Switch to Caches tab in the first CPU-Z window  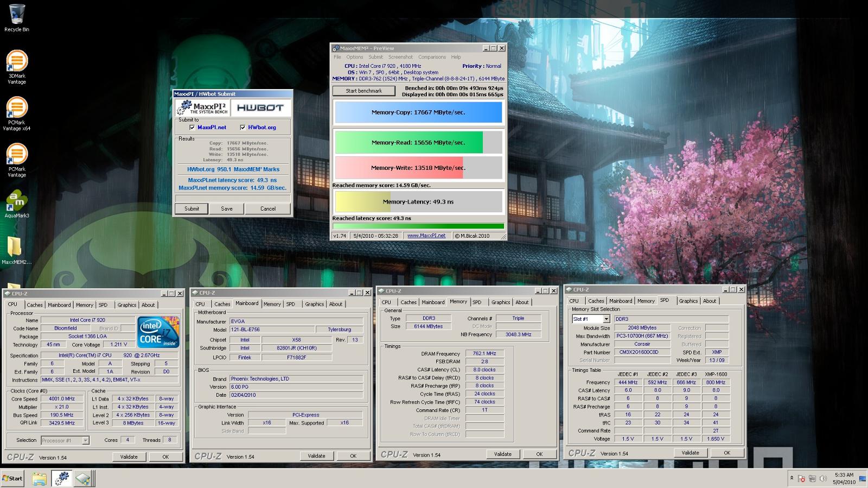(35, 305)
